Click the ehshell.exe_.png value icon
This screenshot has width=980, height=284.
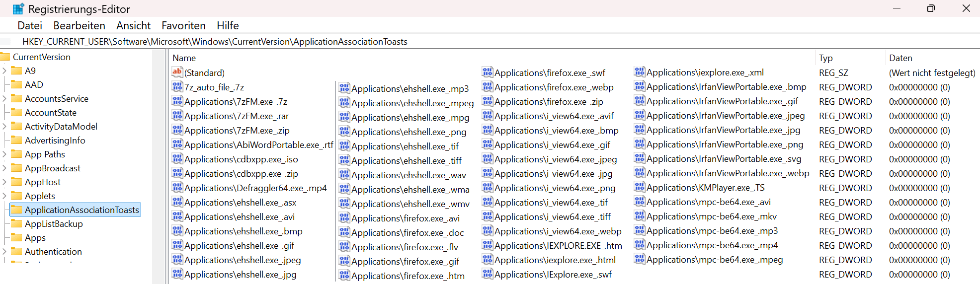pyautogui.click(x=344, y=131)
